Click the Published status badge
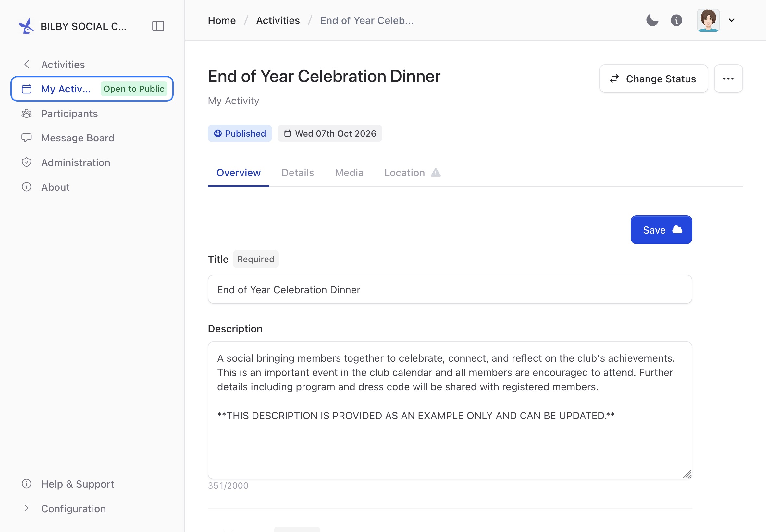 pos(240,133)
